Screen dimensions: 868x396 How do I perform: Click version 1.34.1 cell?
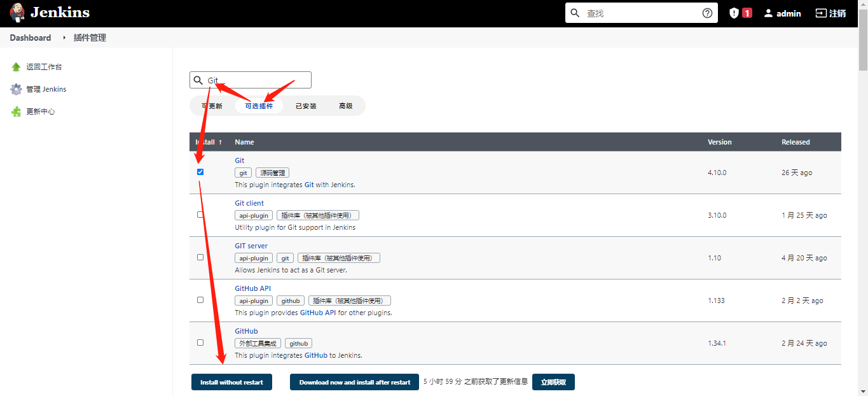717,343
